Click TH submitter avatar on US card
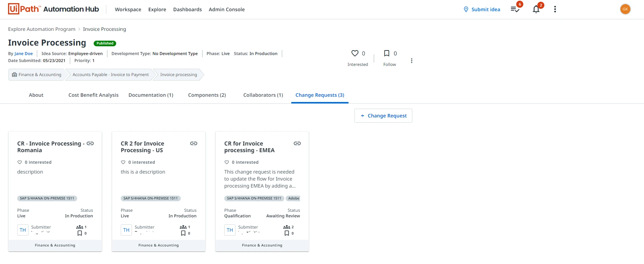644x264 pixels. coord(126,230)
